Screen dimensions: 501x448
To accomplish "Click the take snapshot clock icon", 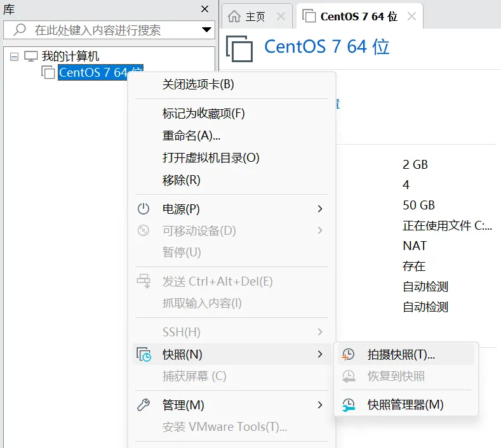I will click(x=348, y=355).
